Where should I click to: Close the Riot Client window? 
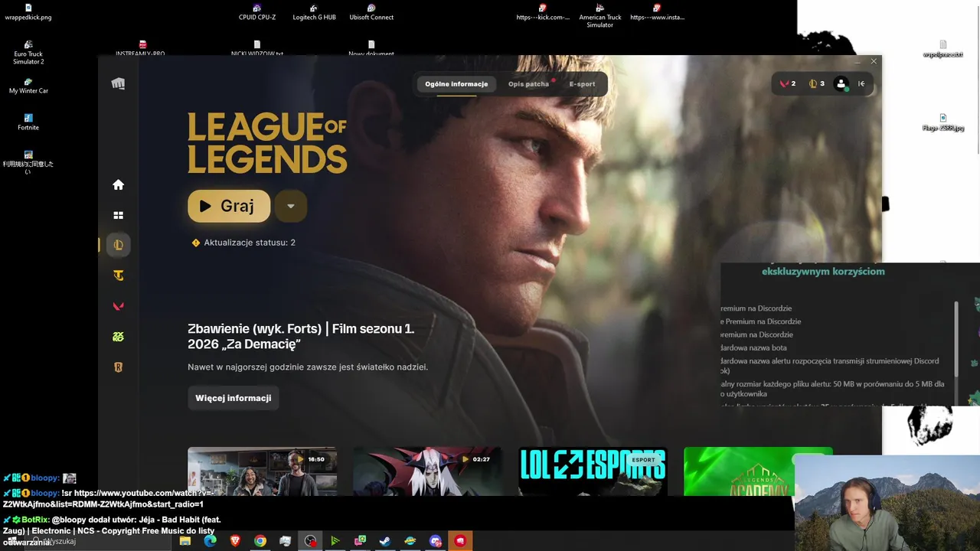click(874, 61)
